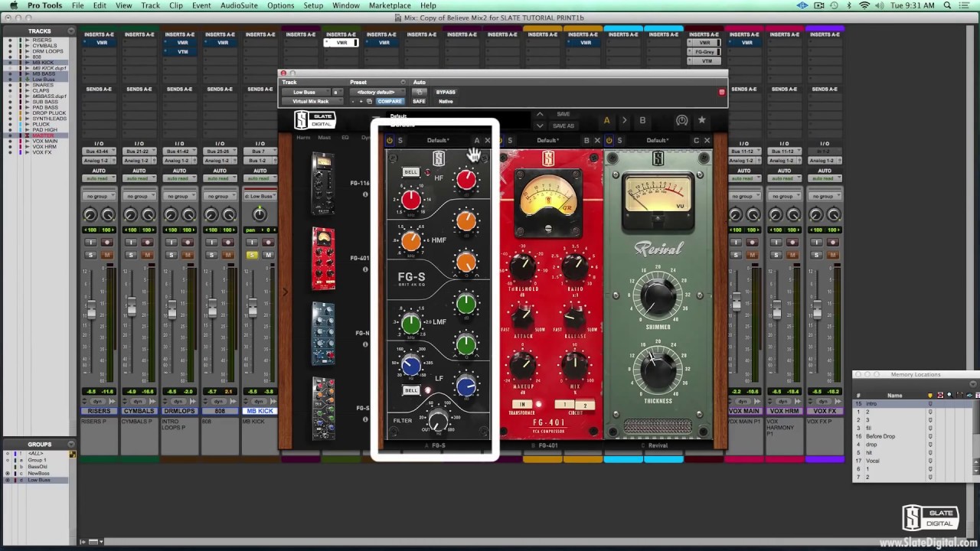980x551 pixels.
Task: Click the SAVE AS preset button
Action: pos(563,126)
